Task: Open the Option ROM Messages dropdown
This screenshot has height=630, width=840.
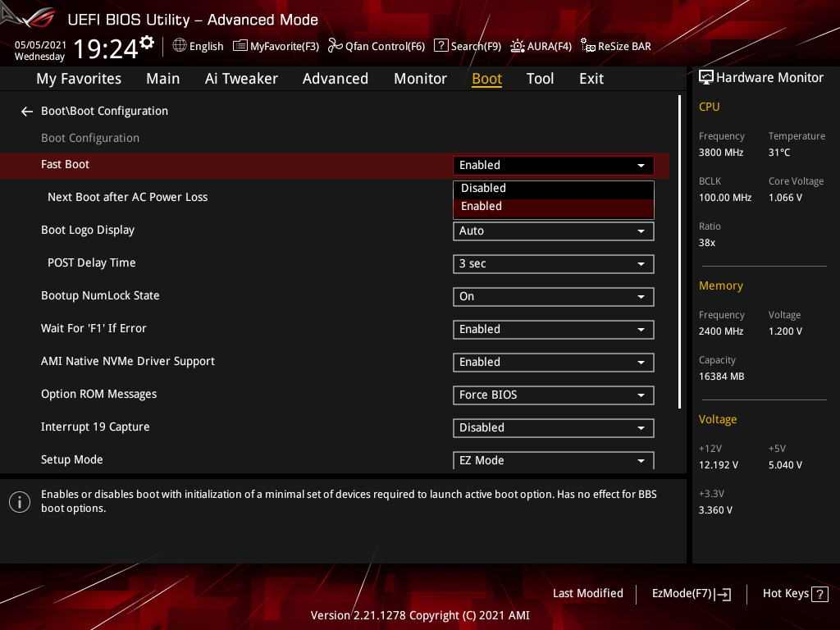Action: (554, 395)
